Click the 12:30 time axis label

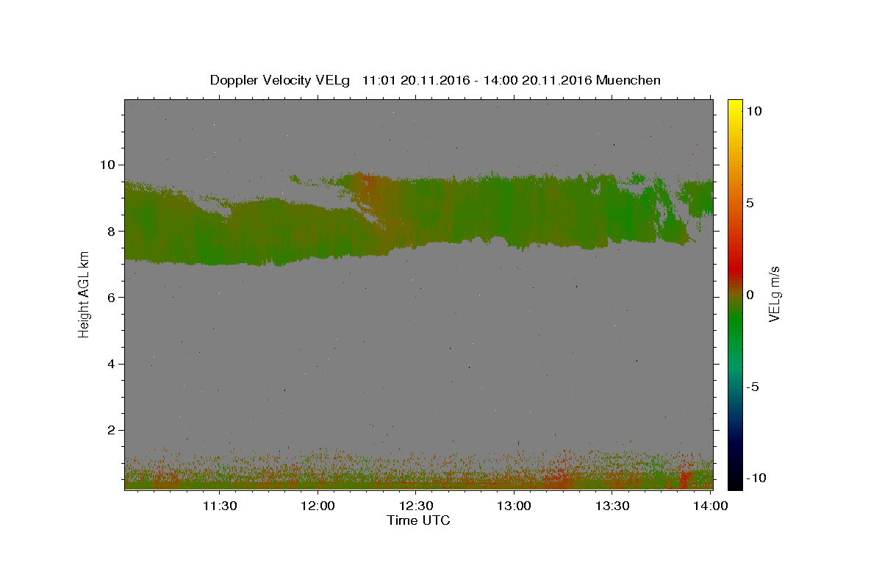pyautogui.click(x=416, y=506)
